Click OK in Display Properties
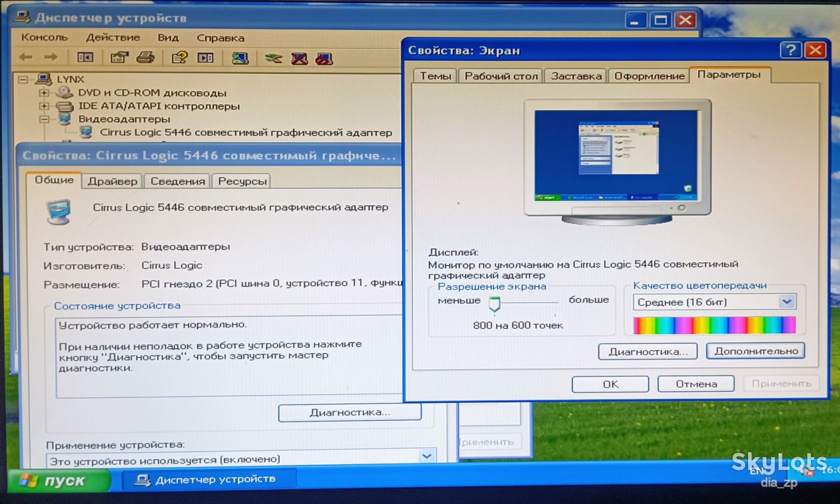The image size is (840, 504). tap(610, 384)
